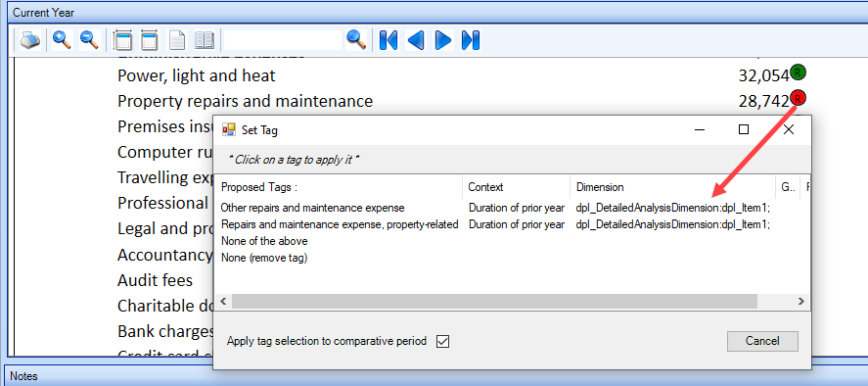Click 'Property repairs and maintenance' report line

click(246, 101)
